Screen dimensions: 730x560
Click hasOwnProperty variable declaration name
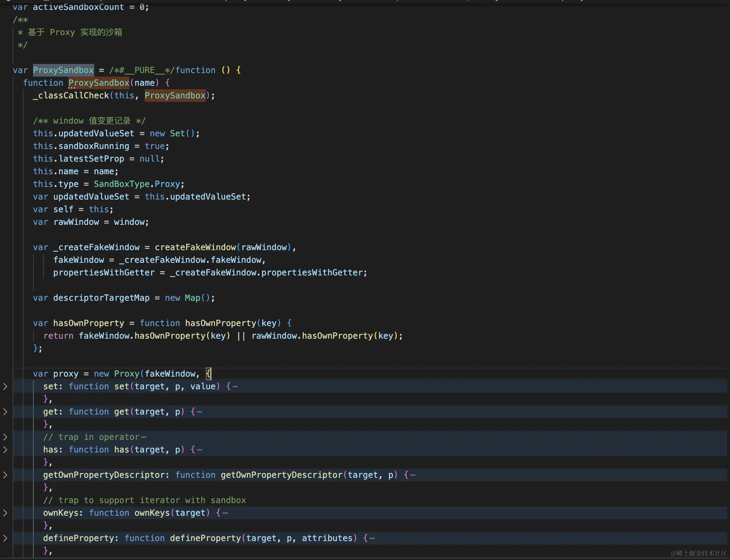tap(89, 323)
